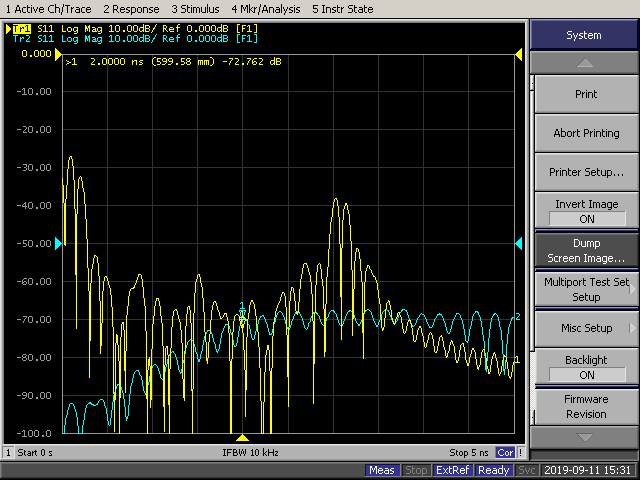Expand the Multiport Test Set Setup submenu
The image size is (640, 480).
pyautogui.click(x=586, y=289)
